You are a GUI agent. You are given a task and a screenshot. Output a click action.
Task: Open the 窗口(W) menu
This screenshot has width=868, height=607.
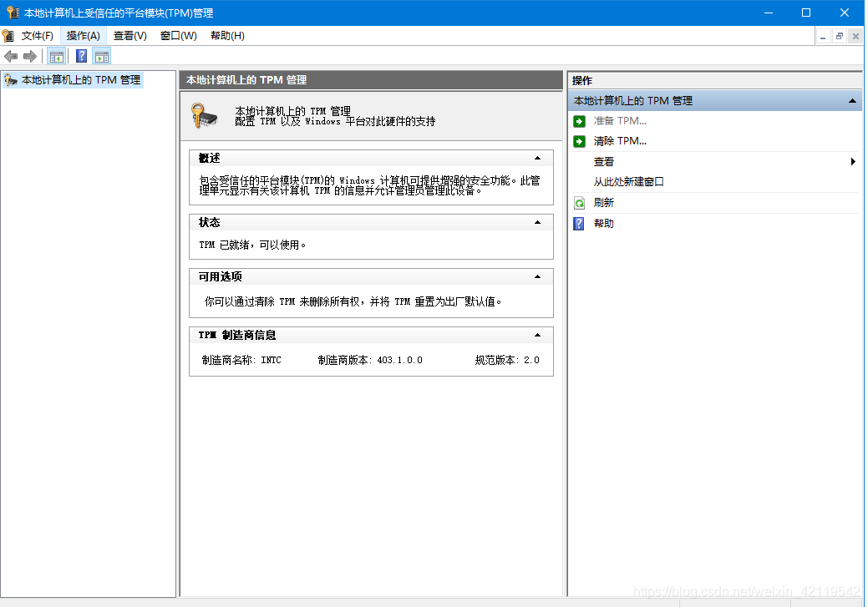(178, 36)
